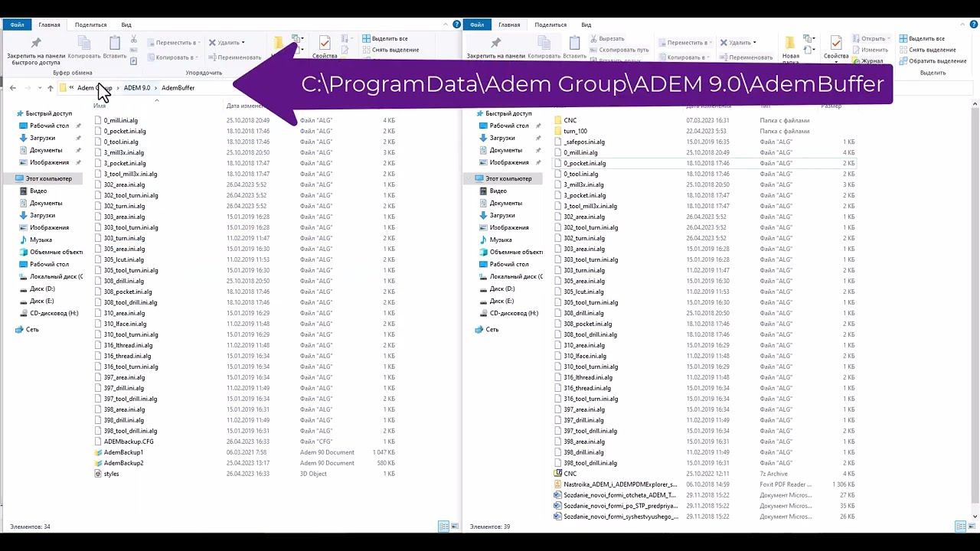Click Скопировать путь in right window
The height and width of the screenshot is (551, 980).
[x=619, y=50]
